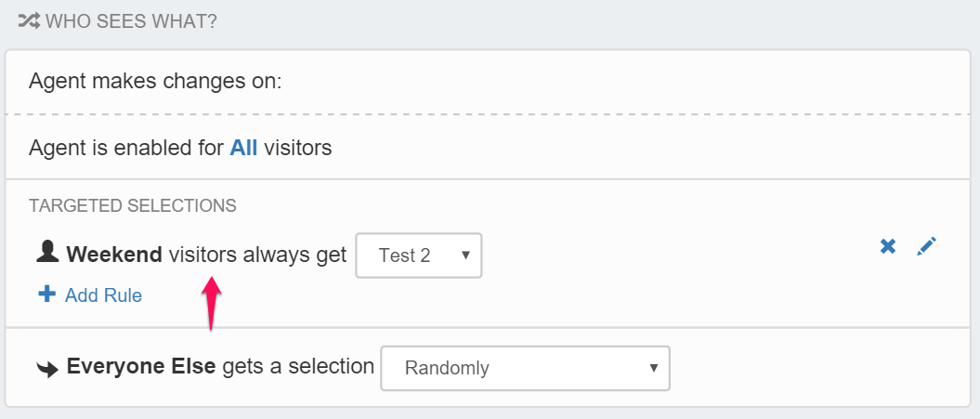The image size is (980, 419).
Task: Edit the Weekend rule via pencil icon
Action: pyautogui.click(x=926, y=246)
